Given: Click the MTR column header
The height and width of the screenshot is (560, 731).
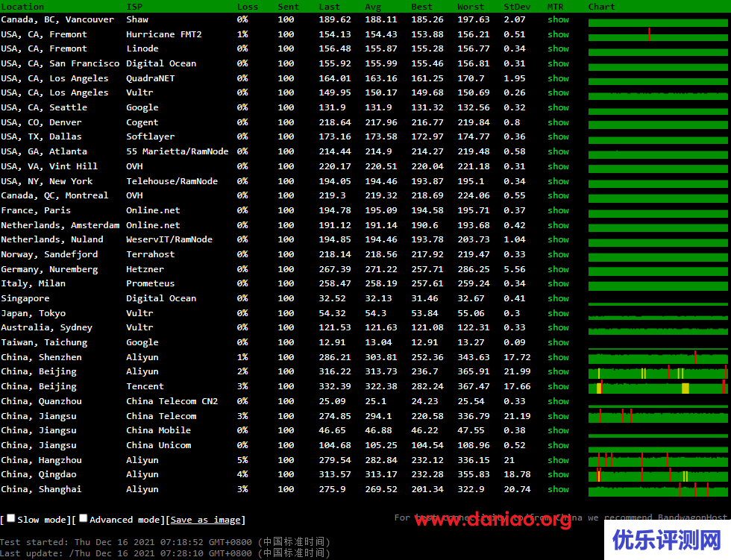Looking at the screenshot, I should coord(555,7).
